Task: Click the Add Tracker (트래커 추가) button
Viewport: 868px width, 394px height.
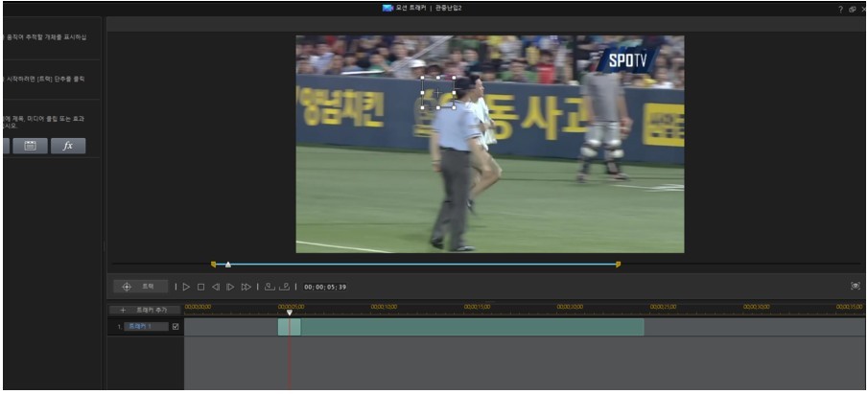Action: (x=144, y=310)
